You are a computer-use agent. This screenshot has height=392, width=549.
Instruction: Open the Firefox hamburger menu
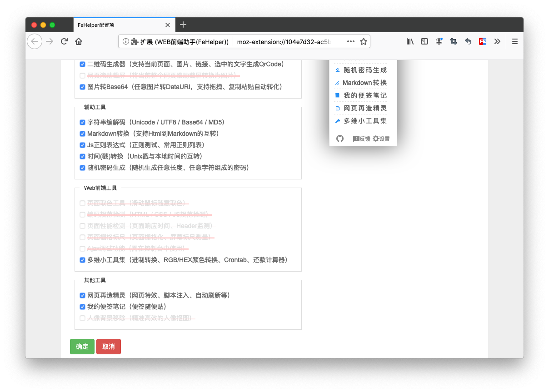click(x=515, y=41)
